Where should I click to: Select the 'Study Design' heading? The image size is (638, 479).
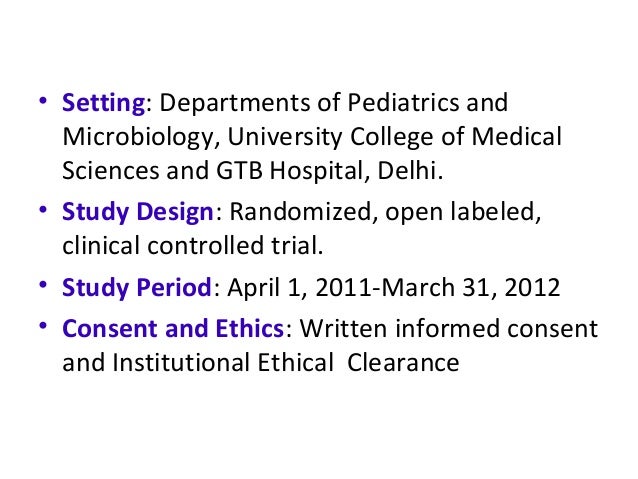point(138,212)
